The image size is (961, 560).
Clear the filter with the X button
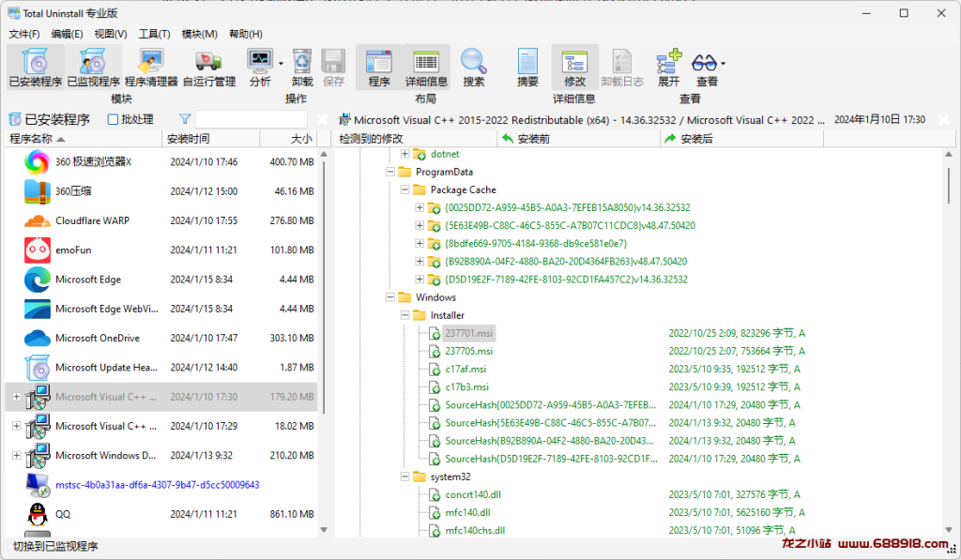coord(322,119)
